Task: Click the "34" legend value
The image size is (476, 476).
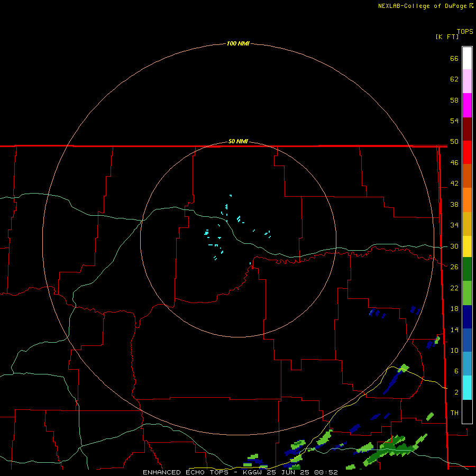Action: [x=454, y=225]
